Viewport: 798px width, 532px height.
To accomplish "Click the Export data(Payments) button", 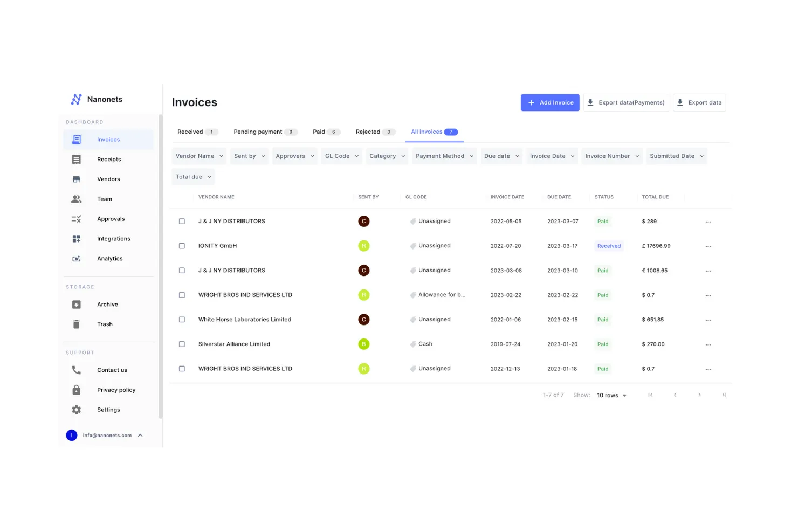I will coord(626,103).
